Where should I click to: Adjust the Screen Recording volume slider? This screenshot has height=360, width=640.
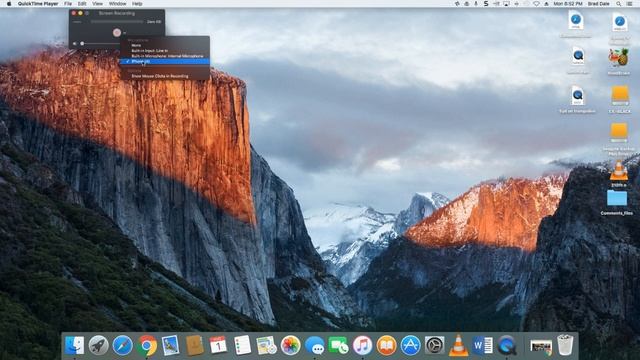pos(100,43)
